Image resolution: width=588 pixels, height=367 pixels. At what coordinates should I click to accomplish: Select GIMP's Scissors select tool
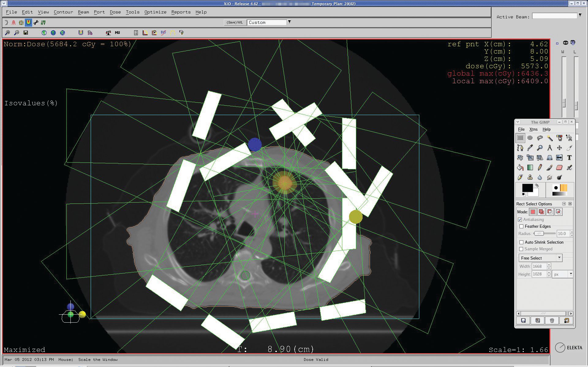click(x=569, y=138)
